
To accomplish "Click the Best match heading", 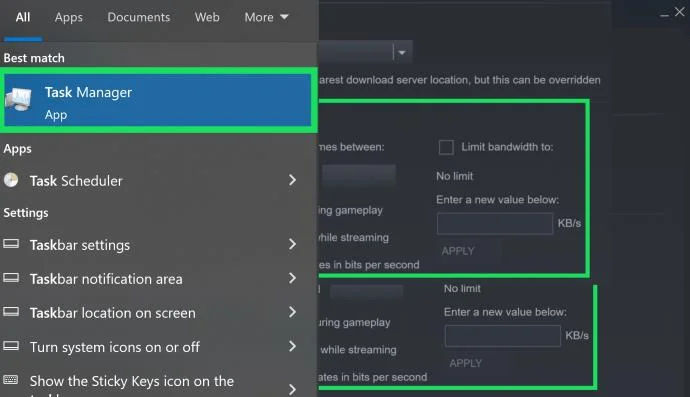I will pos(34,58).
